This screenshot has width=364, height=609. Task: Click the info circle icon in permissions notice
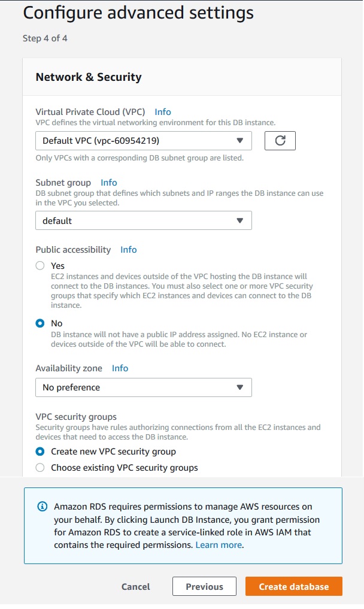coord(42,506)
